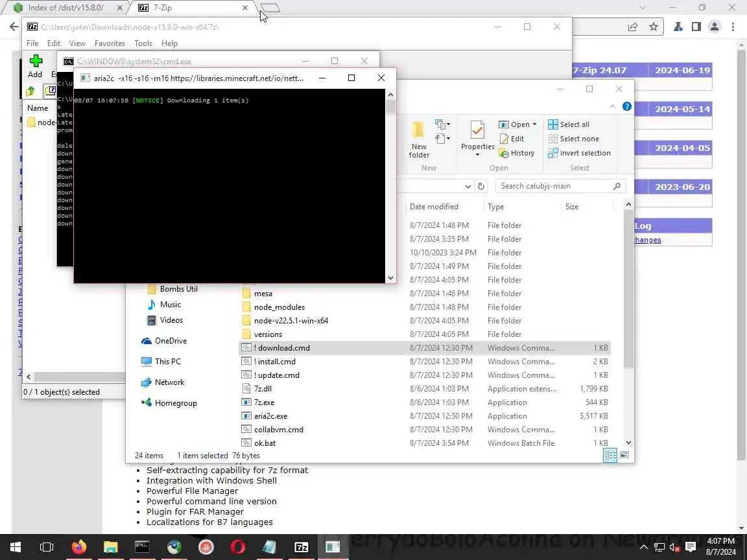Open the Action Center notifications icon
The width and height of the screenshot is (747, 560).
(x=691, y=546)
